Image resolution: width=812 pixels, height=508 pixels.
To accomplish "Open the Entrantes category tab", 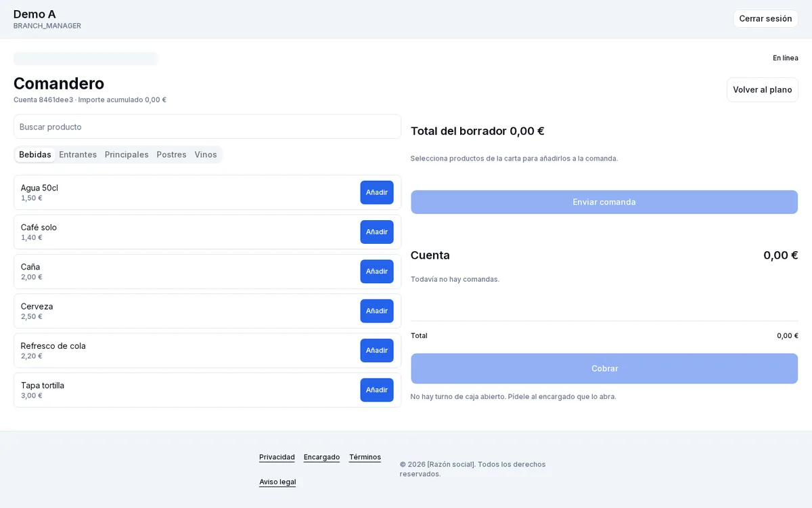I will tap(78, 154).
